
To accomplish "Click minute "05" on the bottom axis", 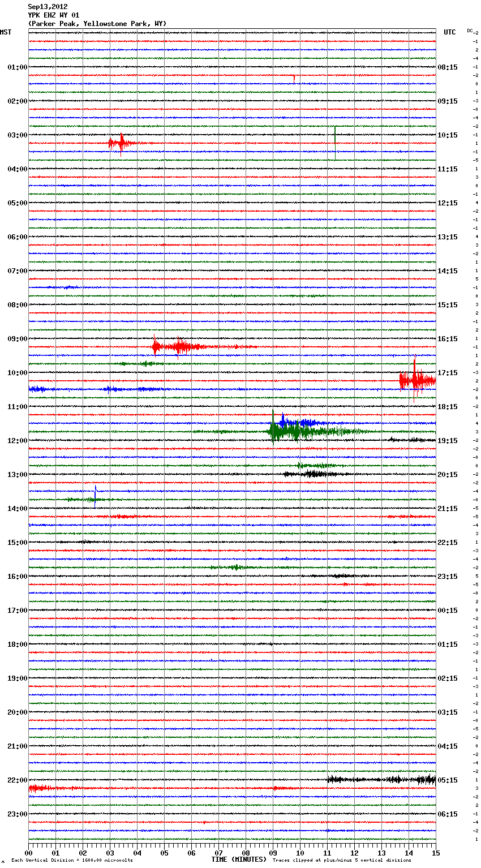I will click(x=164, y=853).
